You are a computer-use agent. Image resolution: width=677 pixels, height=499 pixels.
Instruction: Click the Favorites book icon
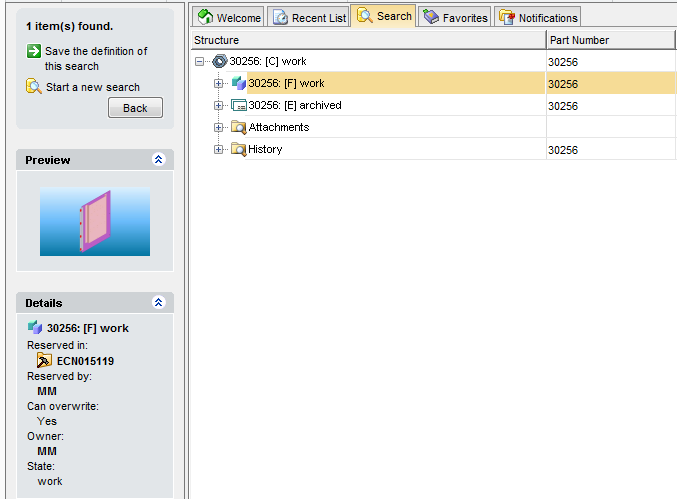click(x=431, y=17)
